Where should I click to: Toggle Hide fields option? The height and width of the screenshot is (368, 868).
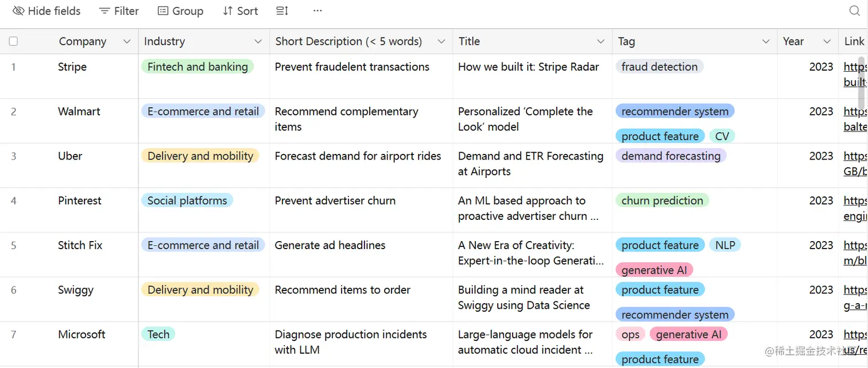46,11
